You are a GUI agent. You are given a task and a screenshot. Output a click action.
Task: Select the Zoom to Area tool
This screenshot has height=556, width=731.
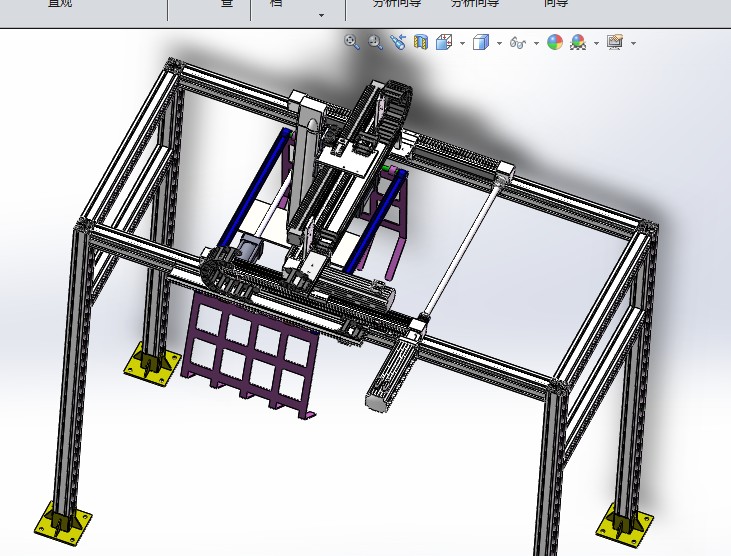pyautogui.click(x=375, y=42)
